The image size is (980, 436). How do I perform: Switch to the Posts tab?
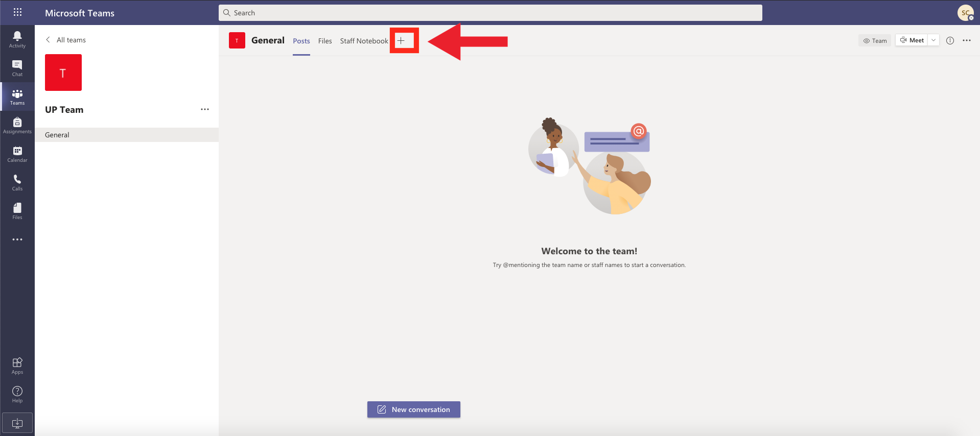(x=301, y=41)
